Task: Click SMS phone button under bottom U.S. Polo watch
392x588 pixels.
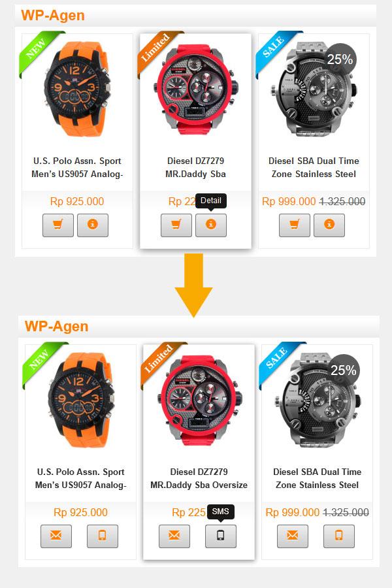Action: [x=103, y=536]
